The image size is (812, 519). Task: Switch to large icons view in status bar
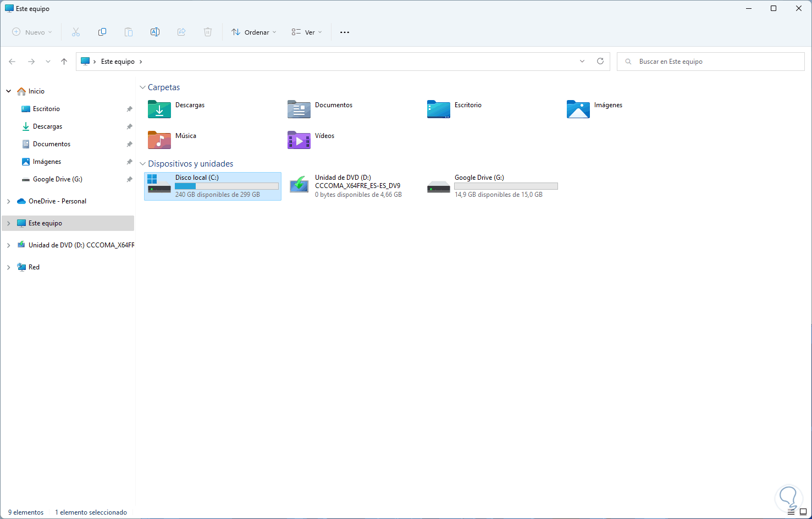coord(803,512)
